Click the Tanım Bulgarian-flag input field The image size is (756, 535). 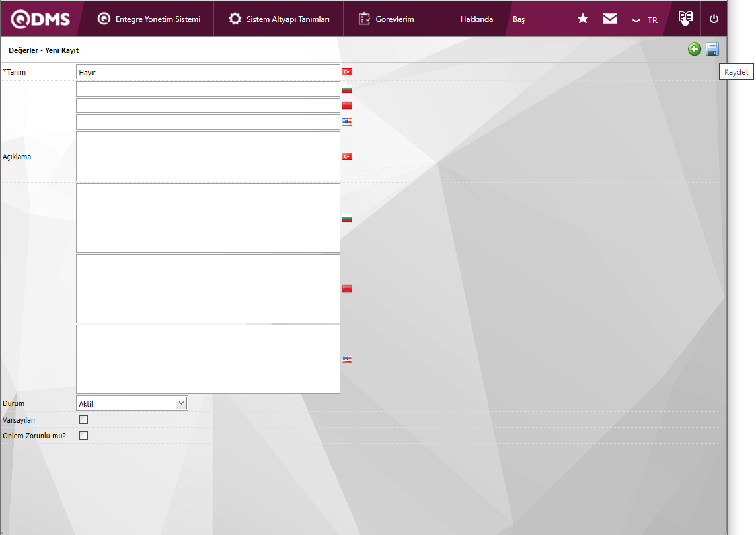208,89
